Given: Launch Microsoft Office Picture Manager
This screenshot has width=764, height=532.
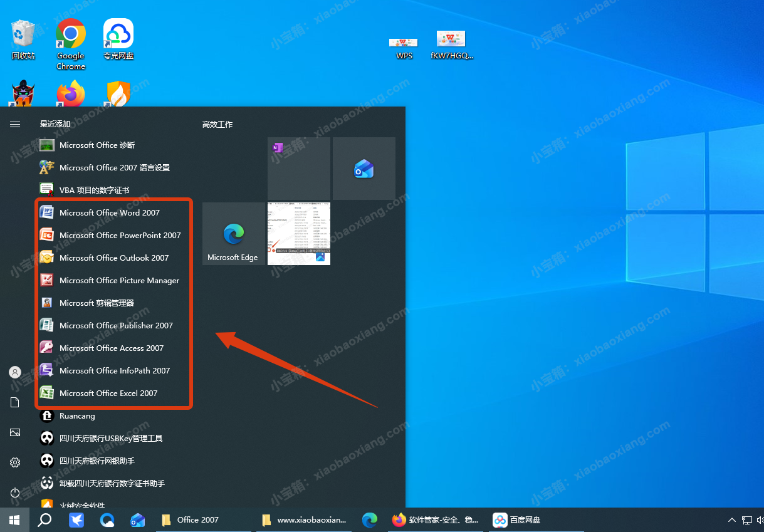Looking at the screenshot, I should coord(119,281).
